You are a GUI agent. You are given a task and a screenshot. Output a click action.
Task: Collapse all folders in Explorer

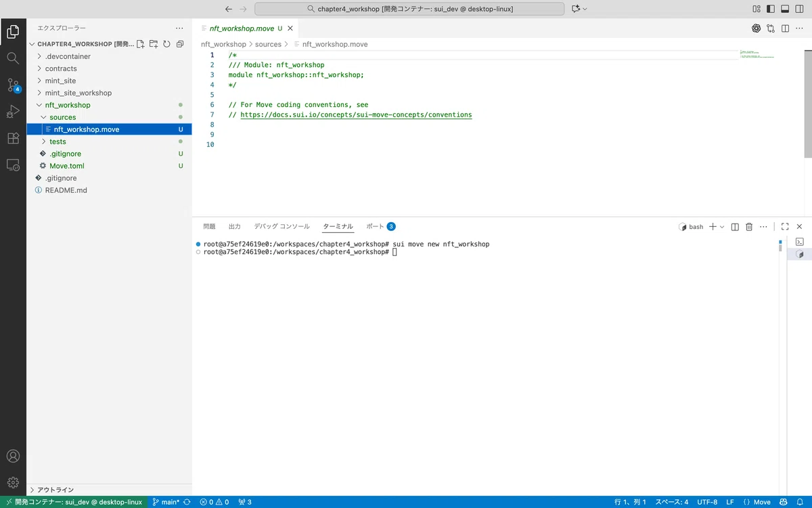[x=179, y=44]
